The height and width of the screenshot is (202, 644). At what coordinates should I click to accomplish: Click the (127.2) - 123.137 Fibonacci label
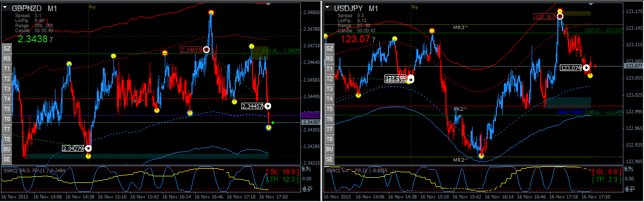click(x=603, y=30)
